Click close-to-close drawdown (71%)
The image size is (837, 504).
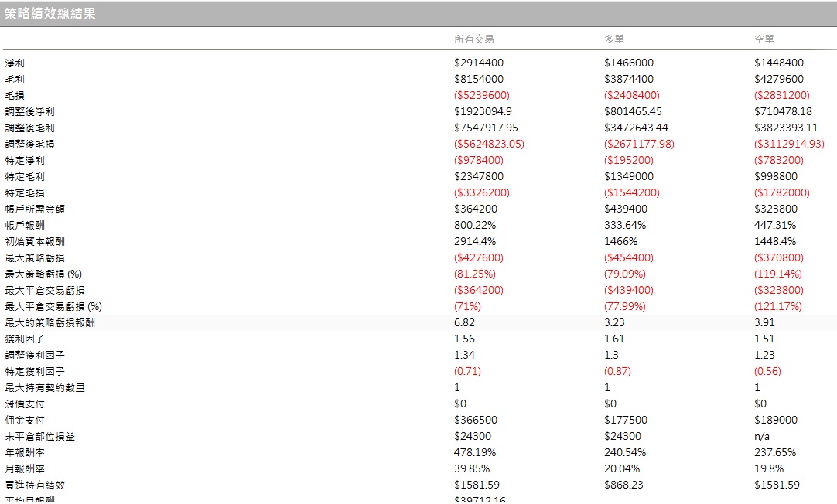click(467, 307)
